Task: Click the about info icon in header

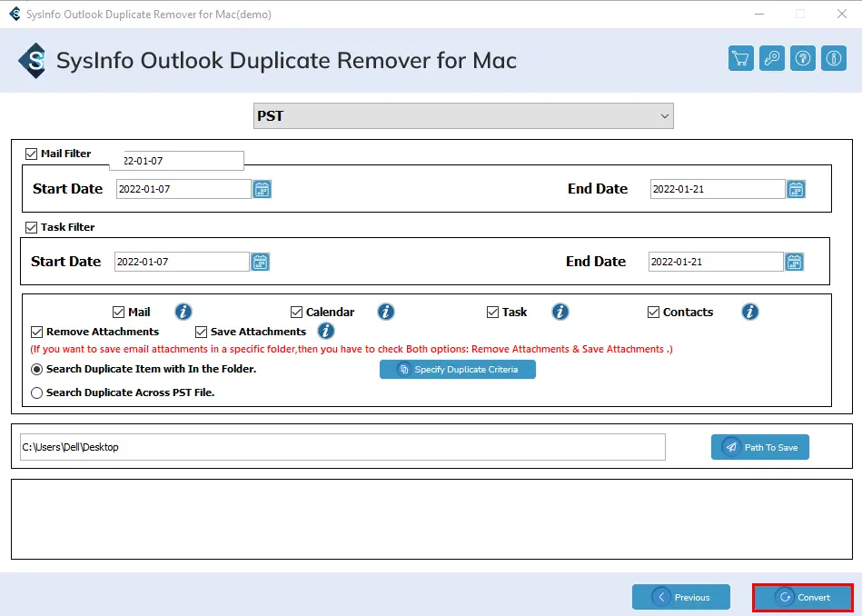Action: point(834,58)
